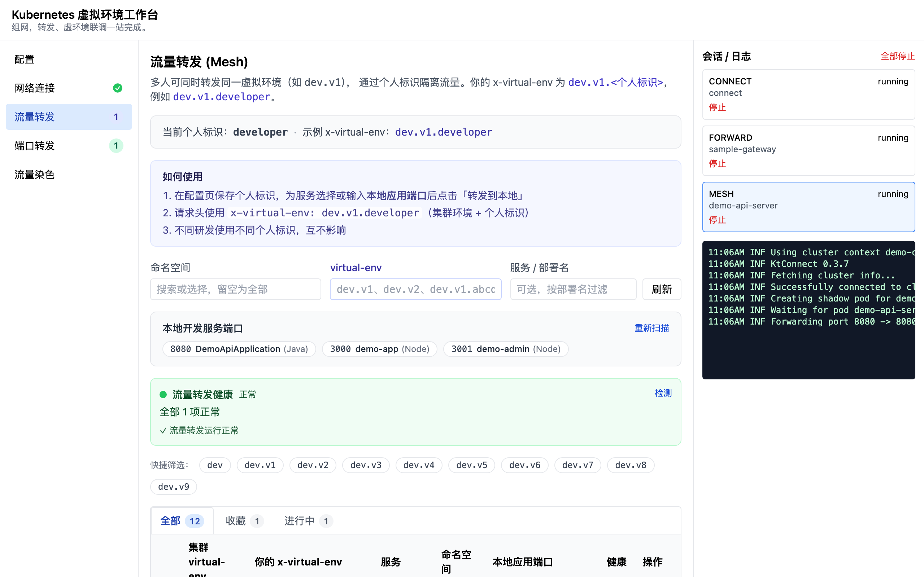The height and width of the screenshot is (577, 924).
Task: Click 重新扫描 for local dev ports
Action: tap(651, 328)
